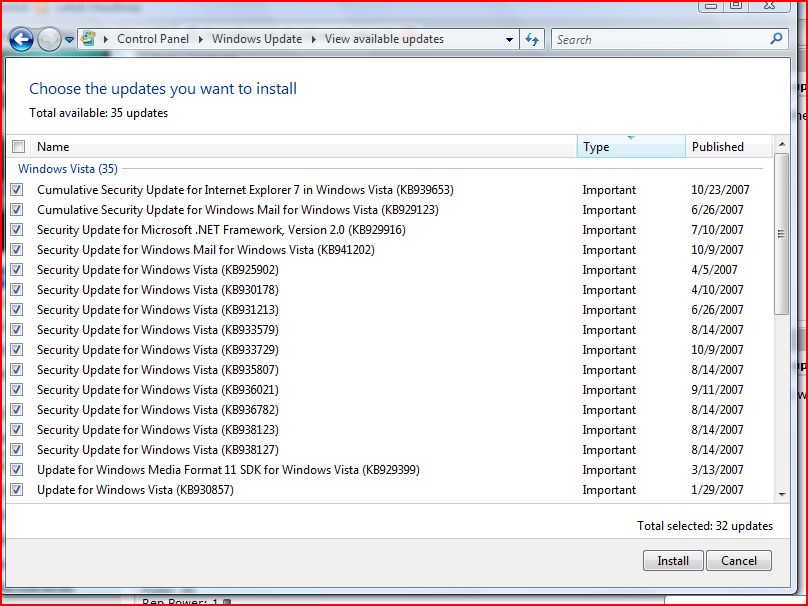Viewport: 808px width, 606px height.
Task: Expand the arrow after Control Panel breadcrumb
Action: point(200,39)
